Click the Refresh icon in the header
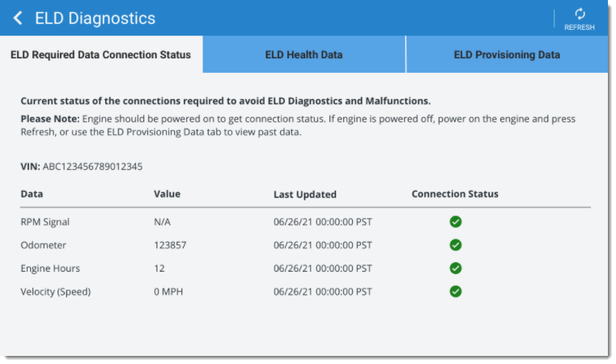 (580, 15)
